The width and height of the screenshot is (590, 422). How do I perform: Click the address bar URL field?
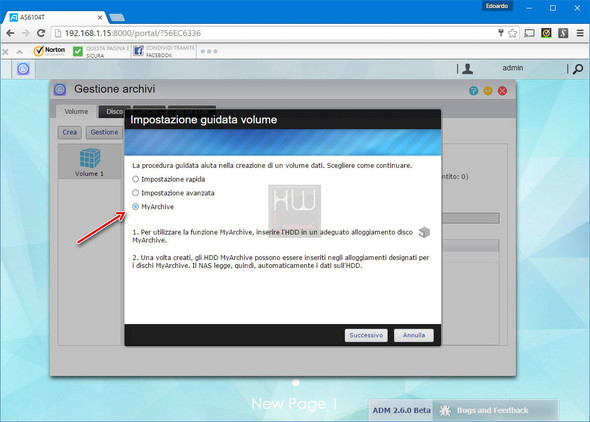pos(278,33)
